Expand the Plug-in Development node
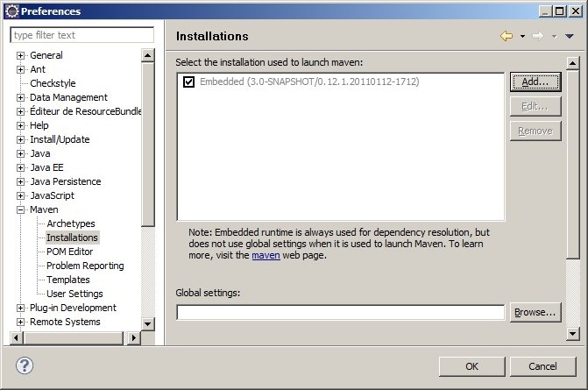Image resolution: width=588 pixels, height=390 pixels. pos(21,308)
